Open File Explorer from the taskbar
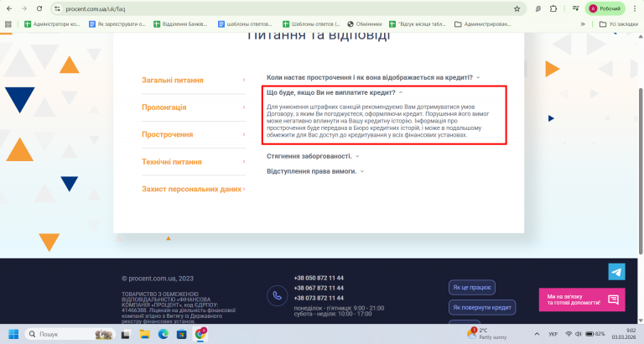This screenshot has height=344, width=644. point(144,334)
